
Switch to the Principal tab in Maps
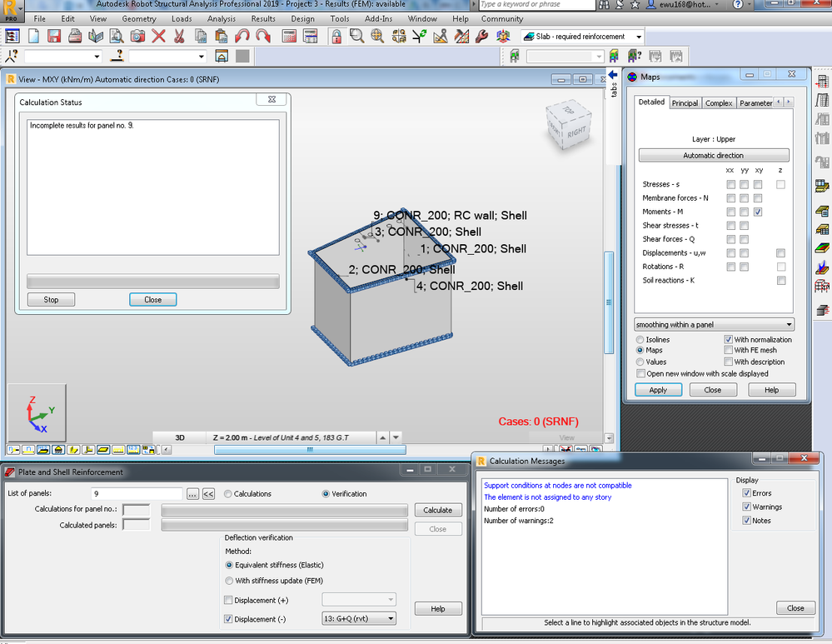pyautogui.click(x=685, y=103)
